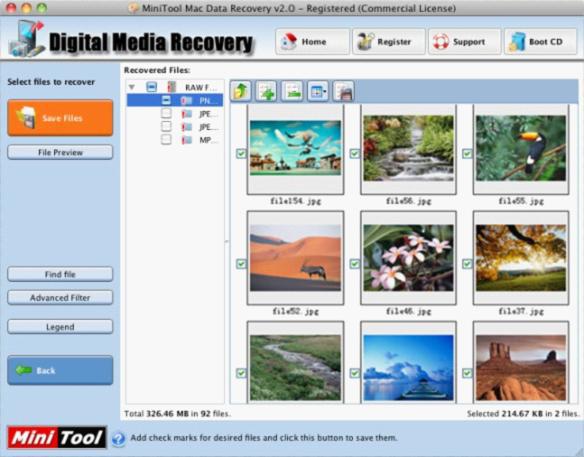584x457 pixels.
Task: Uncheck the file56.jpg checkbox
Action: point(355,153)
